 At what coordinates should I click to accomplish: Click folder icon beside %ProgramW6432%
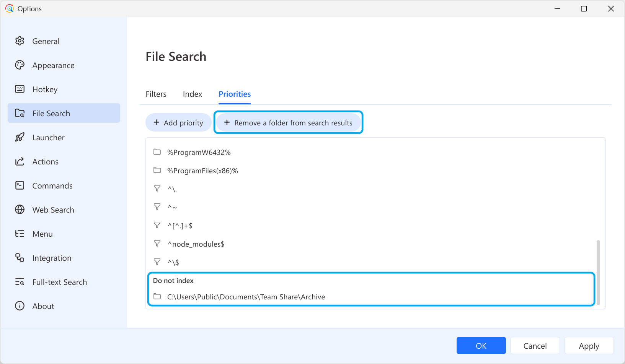tap(157, 152)
